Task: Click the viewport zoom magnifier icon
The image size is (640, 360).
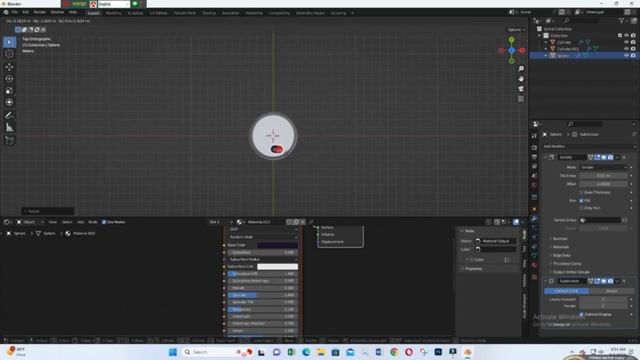Action: 521,69
